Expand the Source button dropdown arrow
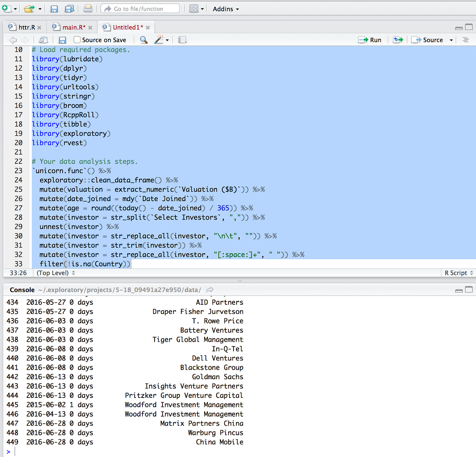476x457 pixels. (451, 40)
